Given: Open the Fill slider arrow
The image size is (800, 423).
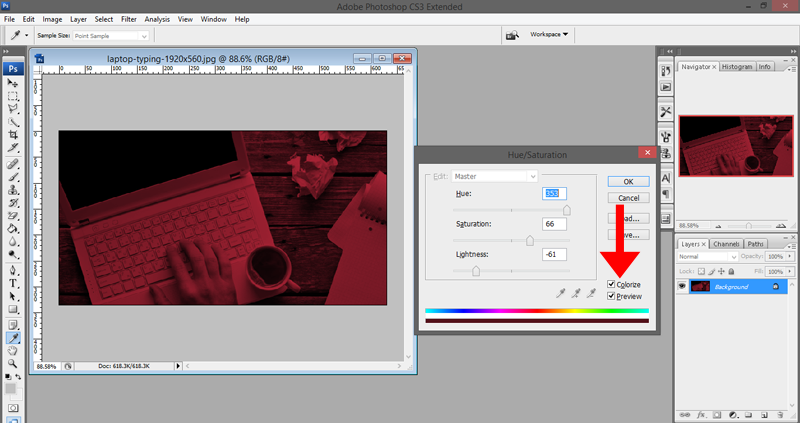Looking at the screenshot, I should 790,271.
